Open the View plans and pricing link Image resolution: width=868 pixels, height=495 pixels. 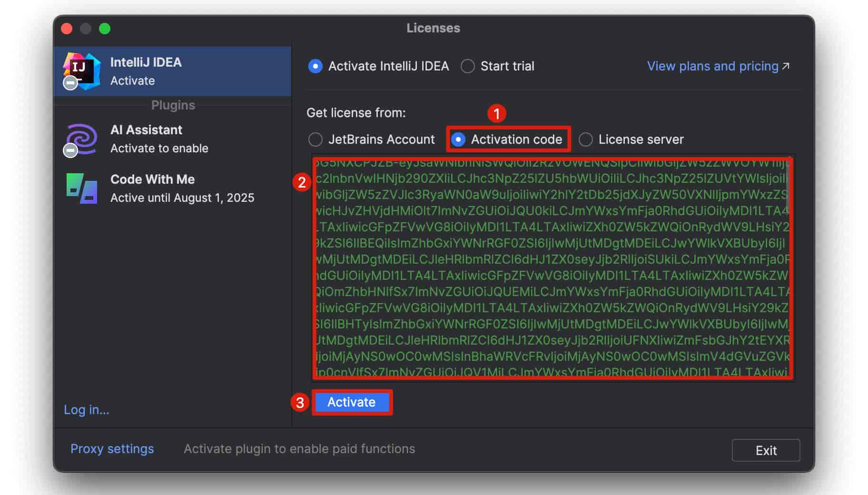[x=712, y=66]
